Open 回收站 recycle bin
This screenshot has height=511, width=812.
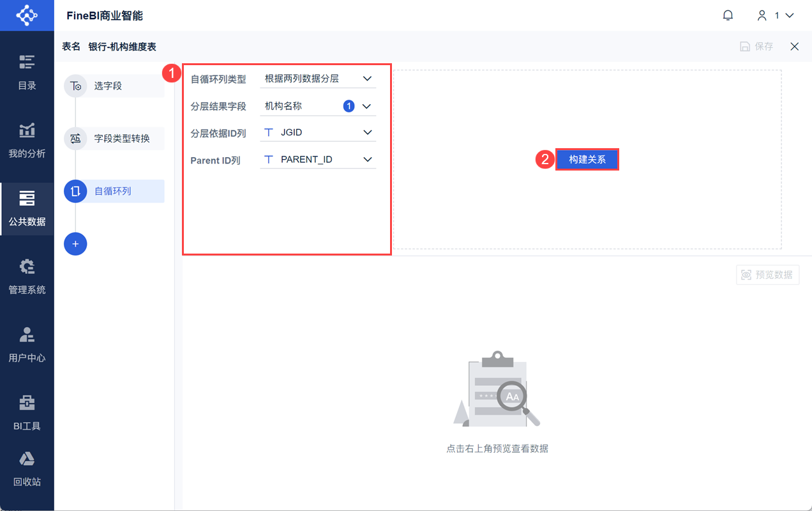tap(27, 469)
